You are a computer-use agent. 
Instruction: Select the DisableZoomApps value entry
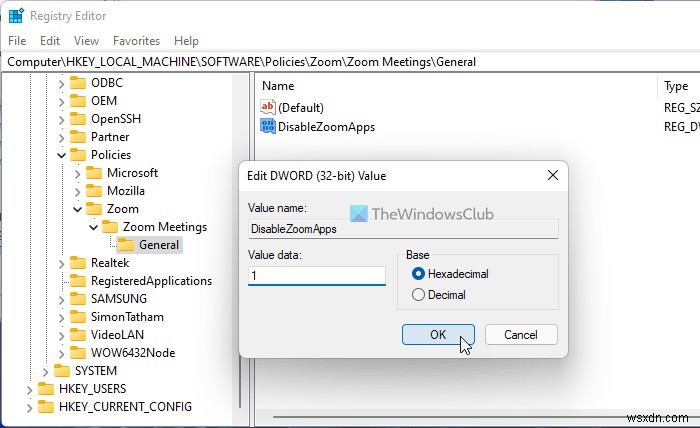click(326, 127)
